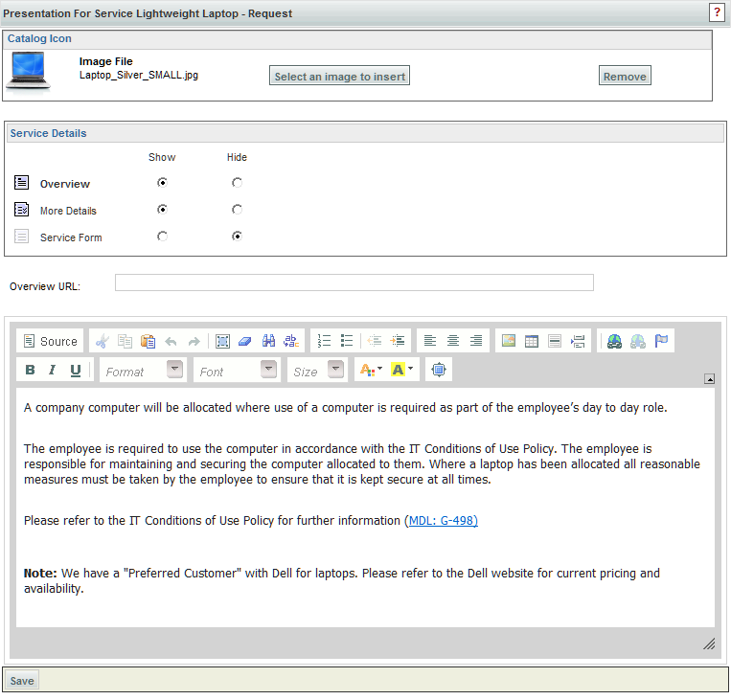Open Find with the binoculars icon
The width and height of the screenshot is (731, 700).
click(268, 341)
